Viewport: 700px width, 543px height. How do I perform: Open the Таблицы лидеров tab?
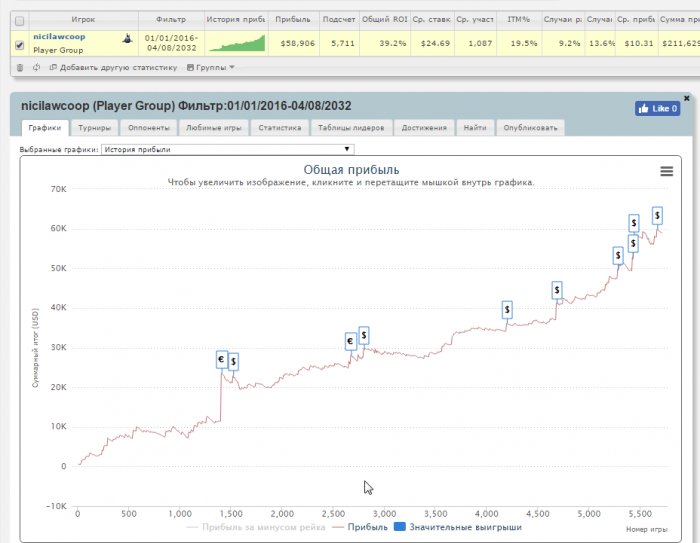click(351, 128)
